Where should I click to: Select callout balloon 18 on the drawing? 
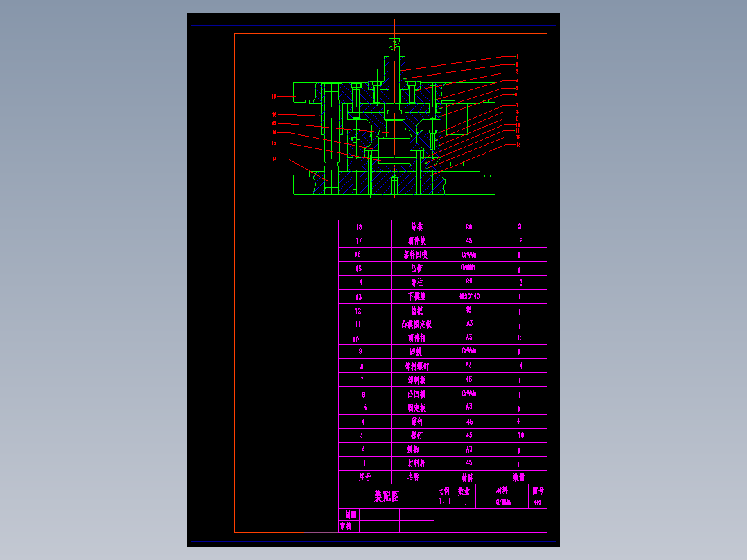274,114
